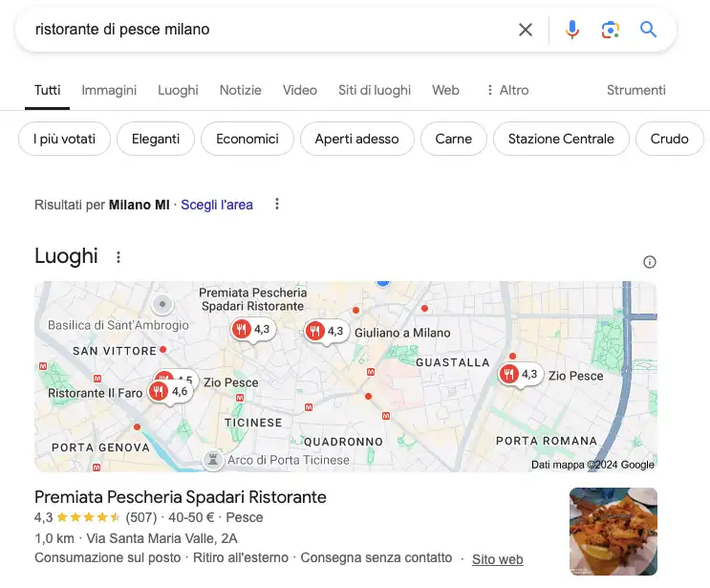This screenshot has height=588, width=710.
Task: Apply the Stazione Centrale filter chip
Action: pos(561,139)
